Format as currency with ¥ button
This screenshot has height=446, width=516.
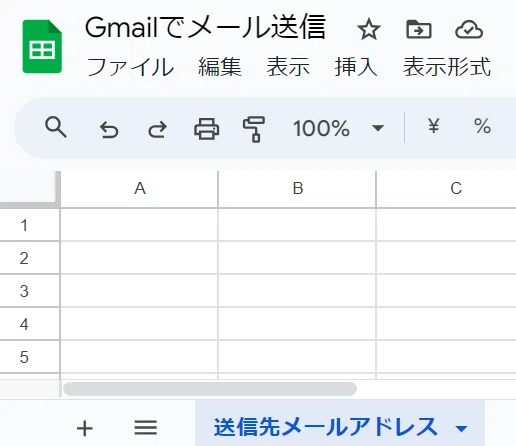click(x=433, y=126)
